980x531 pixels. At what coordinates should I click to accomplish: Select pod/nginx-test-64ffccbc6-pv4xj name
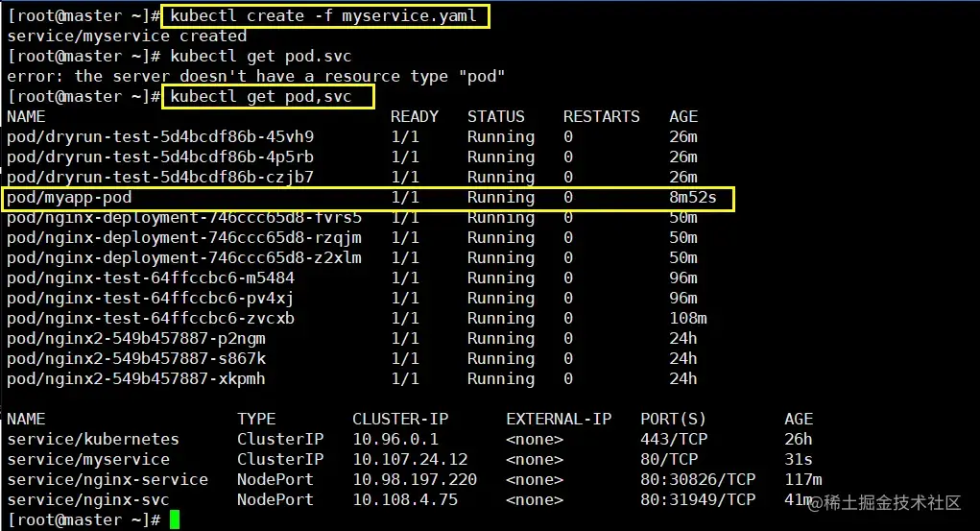coord(151,299)
